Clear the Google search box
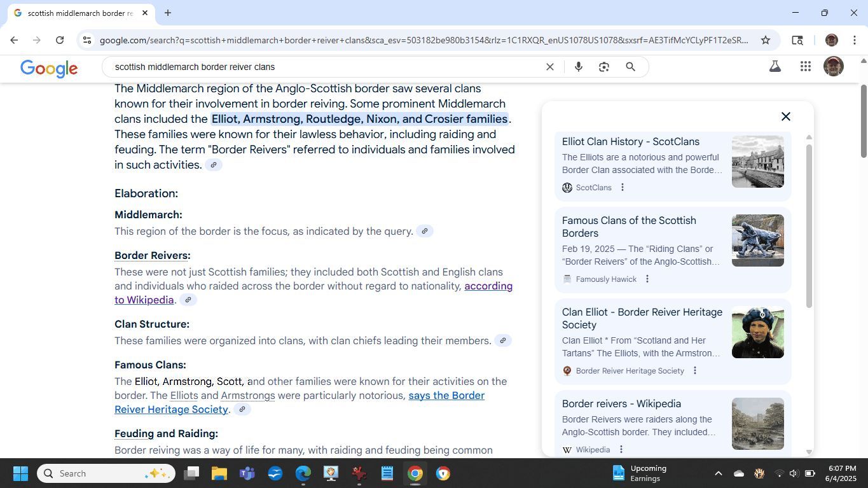868x488 pixels. [550, 67]
